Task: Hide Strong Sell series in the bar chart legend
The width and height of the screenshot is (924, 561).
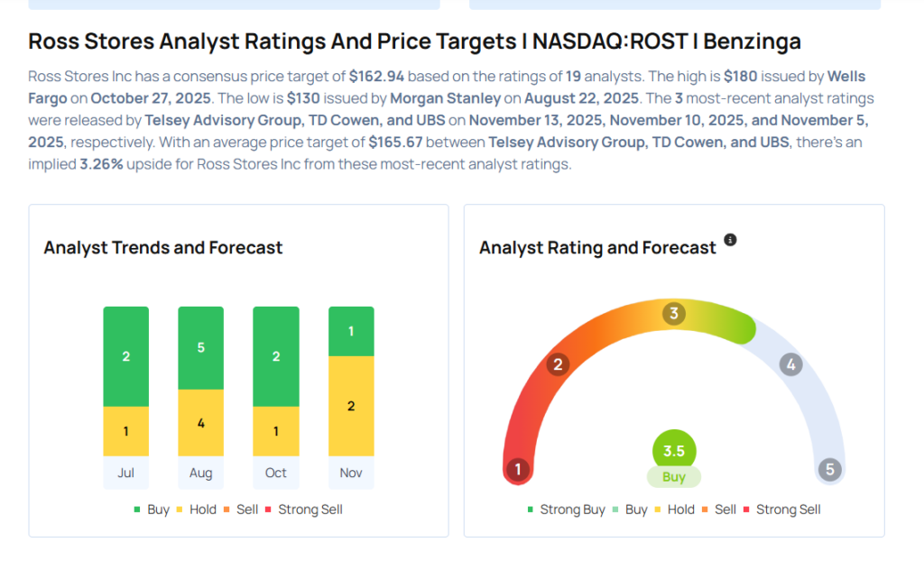Action: 303,510
